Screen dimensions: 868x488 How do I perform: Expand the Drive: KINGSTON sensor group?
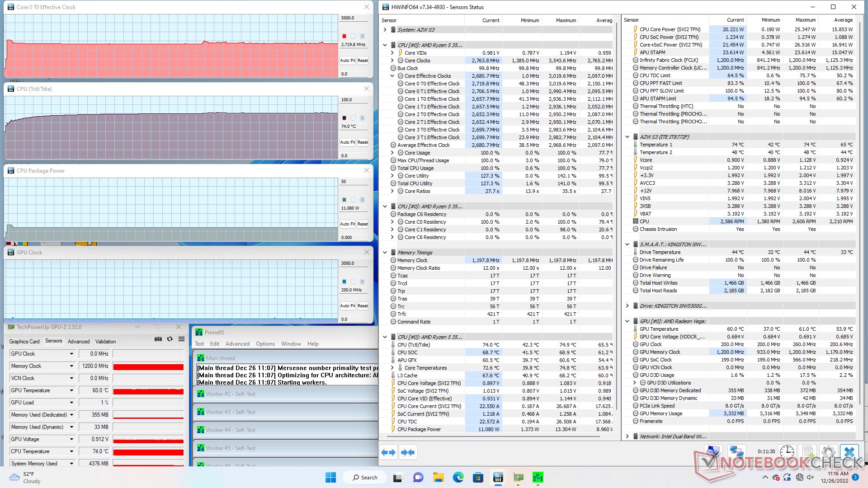pos(627,306)
